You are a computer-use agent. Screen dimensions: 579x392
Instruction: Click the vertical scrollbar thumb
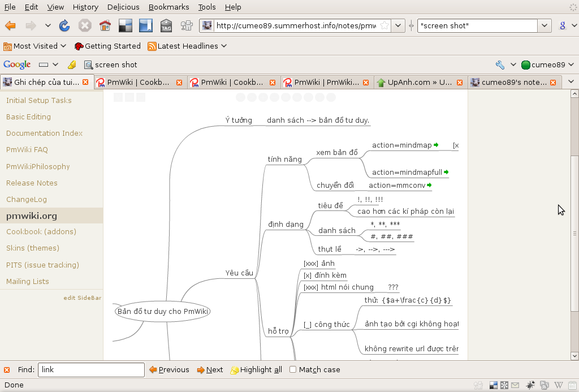click(574, 234)
